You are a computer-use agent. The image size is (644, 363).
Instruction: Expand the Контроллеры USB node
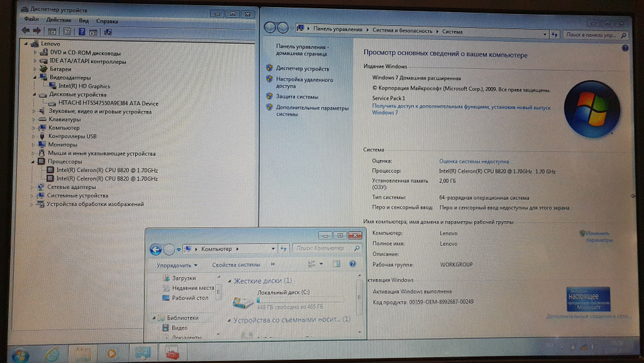pyautogui.click(x=33, y=136)
